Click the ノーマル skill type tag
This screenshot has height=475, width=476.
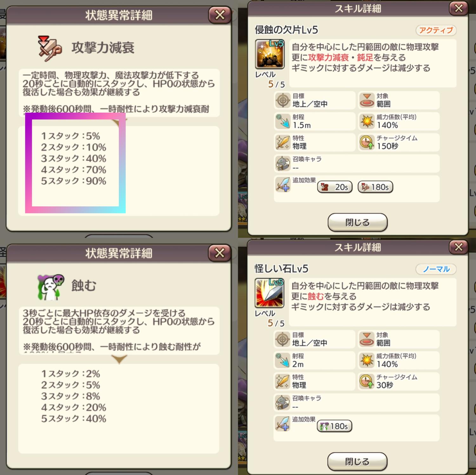pos(436,269)
